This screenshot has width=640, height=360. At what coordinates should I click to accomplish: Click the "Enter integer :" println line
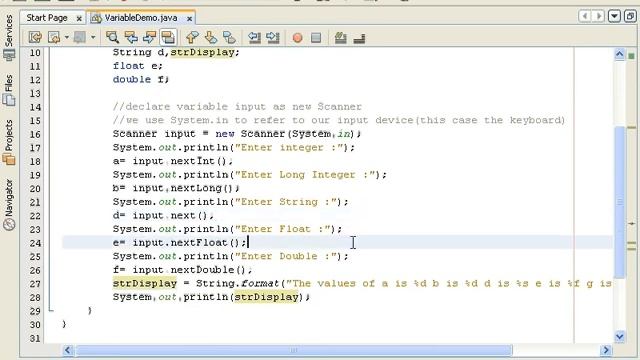234,147
